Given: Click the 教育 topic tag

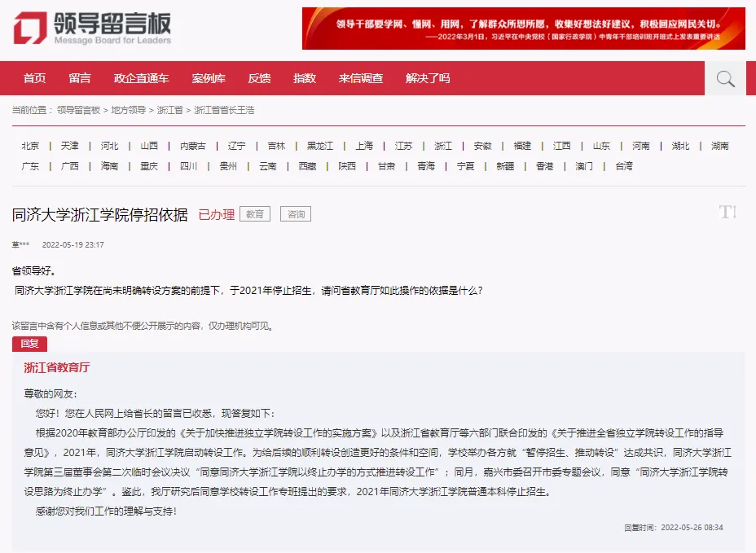Looking at the screenshot, I should coord(253,213).
